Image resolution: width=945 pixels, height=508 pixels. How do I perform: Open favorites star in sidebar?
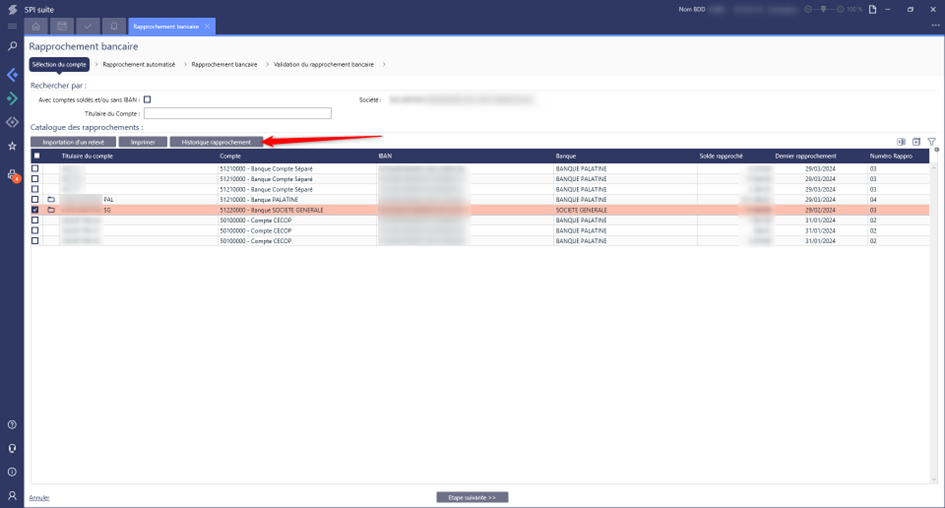point(12,146)
